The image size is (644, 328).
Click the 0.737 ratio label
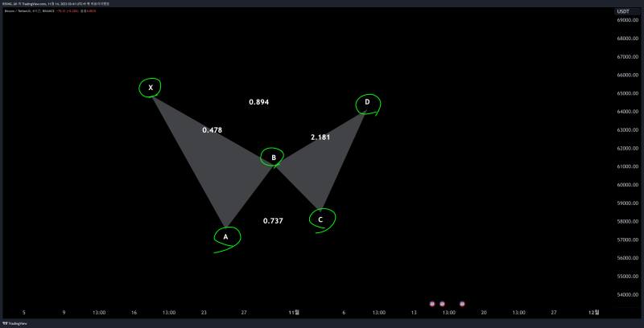pos(273,220)
